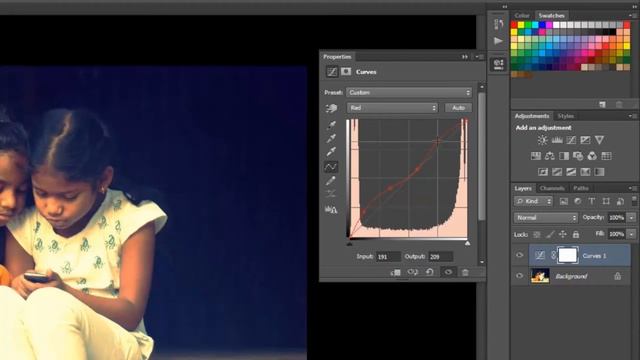Click the smooth curve values icon
Image resolution: width=640 pixels, height=360 pixels.
331,193
